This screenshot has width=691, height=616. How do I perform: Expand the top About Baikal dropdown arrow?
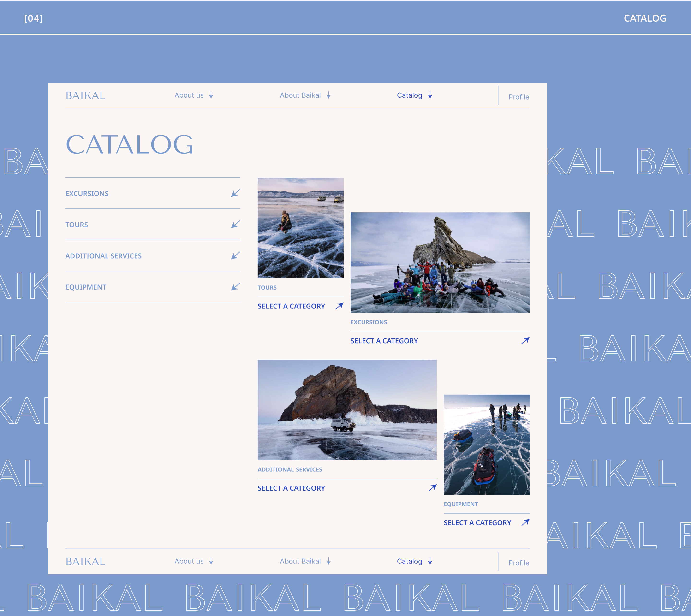[x=328, y=95]
